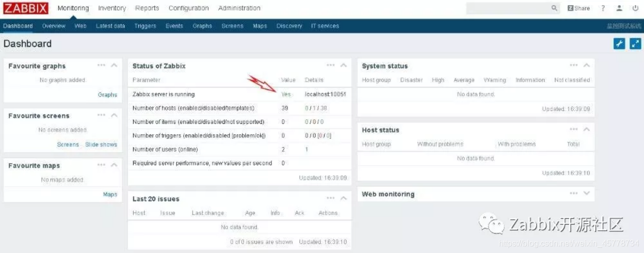Click 'With problems' column header
644x253 pixels.
point(517,144)
